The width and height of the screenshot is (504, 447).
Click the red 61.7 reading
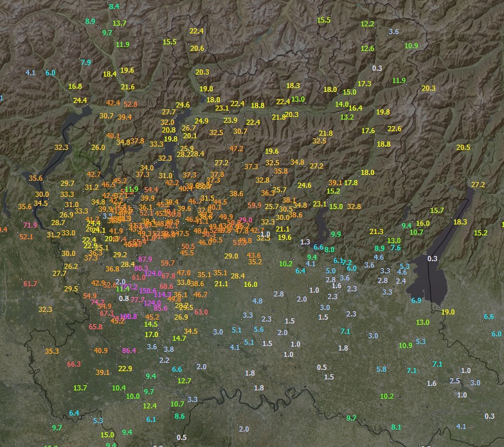[x=30, y=284]
